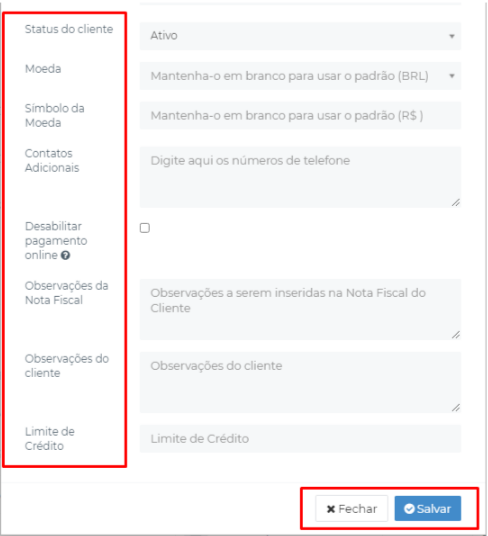Click the resize handle of Contatos Adicionais textarea
488x536 pixels.
pos(456,203)
